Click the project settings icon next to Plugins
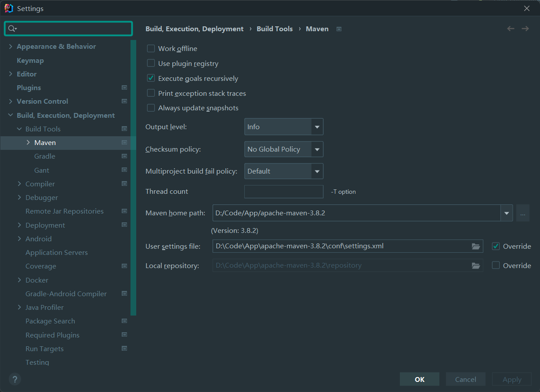Viewport: 540px width, 392px height. click(124, 87)
